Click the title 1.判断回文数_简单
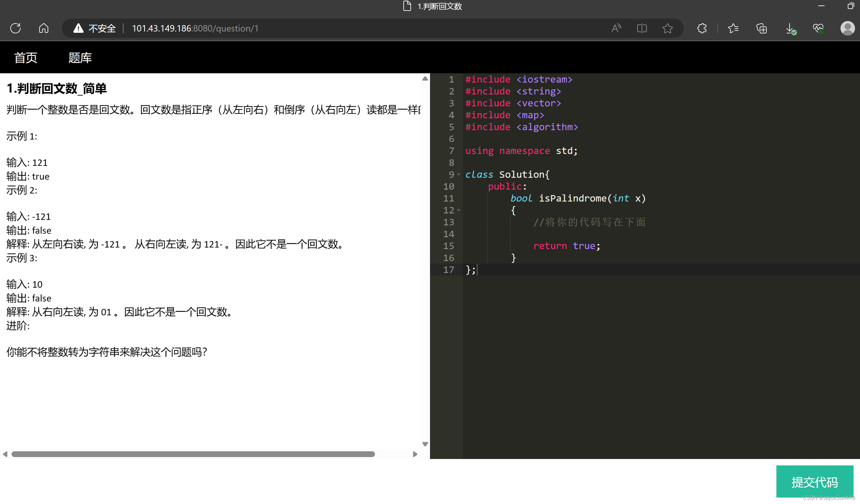The height and width of the screenshot is (504, 860). pyautogui.click(x=57, y=89)
